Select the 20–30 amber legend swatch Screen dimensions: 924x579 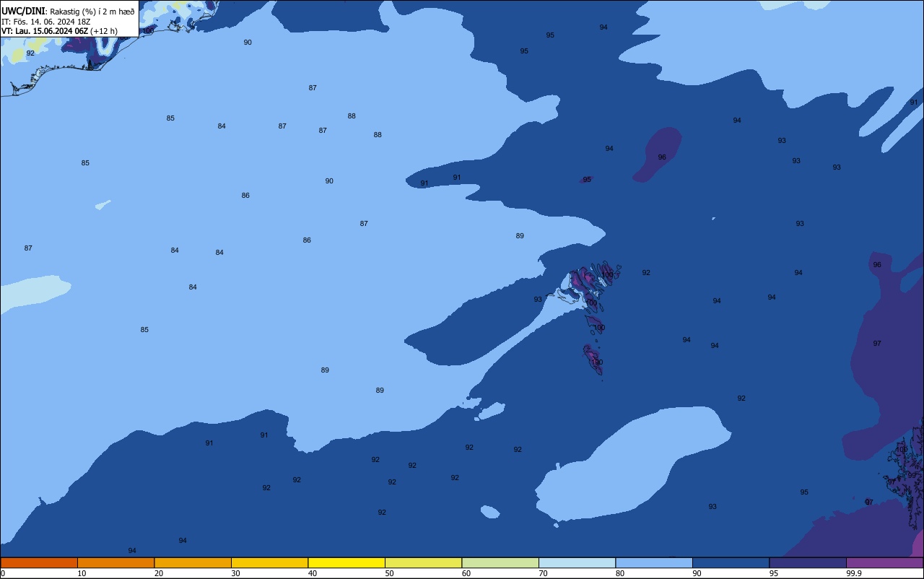pos(193,562)
